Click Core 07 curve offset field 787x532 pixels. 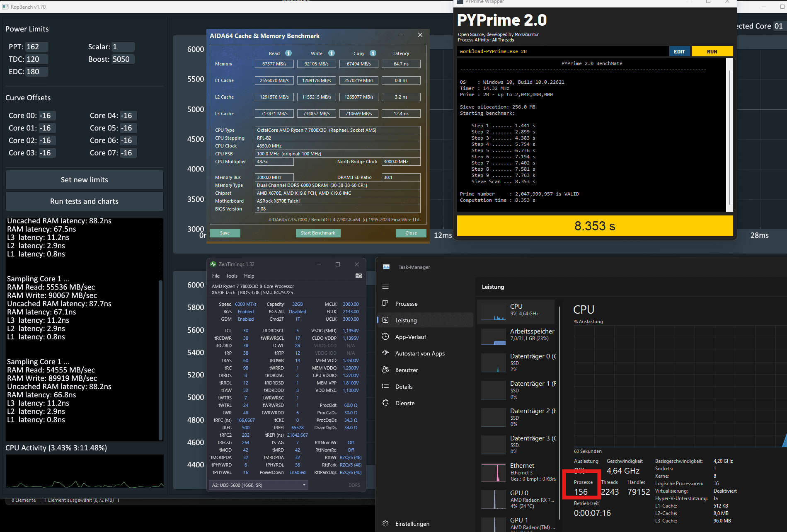[x=128, y=153]
